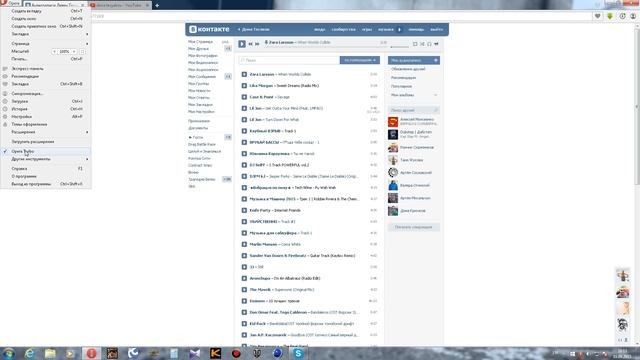Image resolution: width=640 pixels, height=360 pixels.
Task: Play the Case & Point track
Action: (x=244, y=97)
